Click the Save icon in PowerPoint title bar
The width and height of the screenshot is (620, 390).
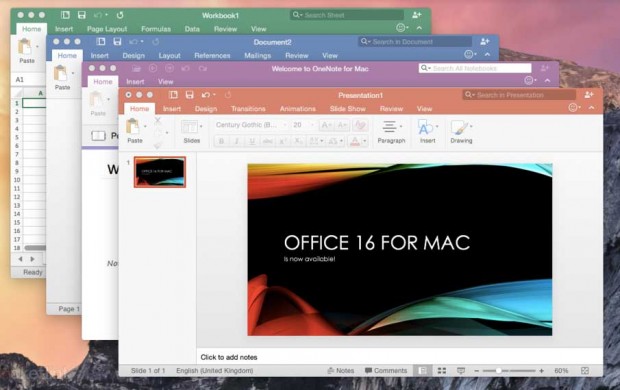click(x=189, y=95)
